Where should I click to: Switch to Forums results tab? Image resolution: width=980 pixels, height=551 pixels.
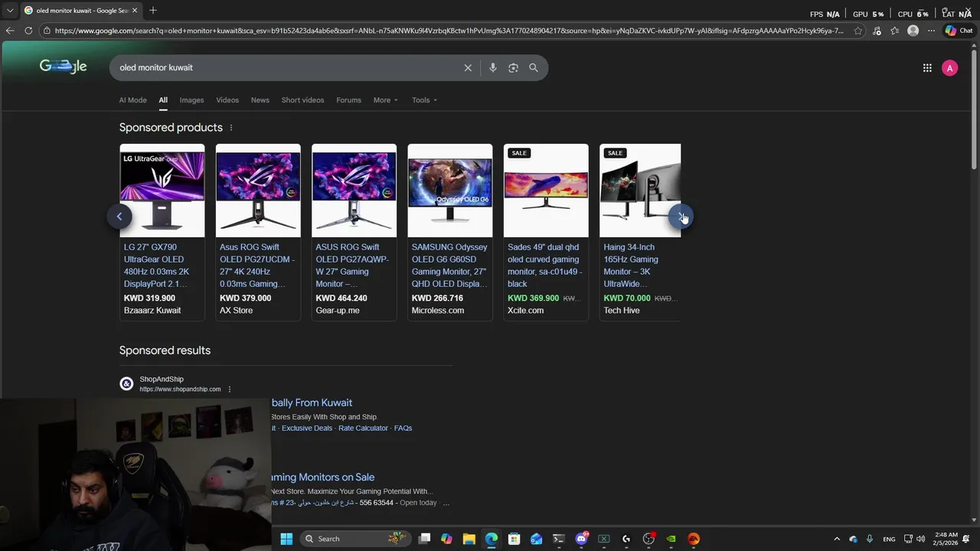348,100
